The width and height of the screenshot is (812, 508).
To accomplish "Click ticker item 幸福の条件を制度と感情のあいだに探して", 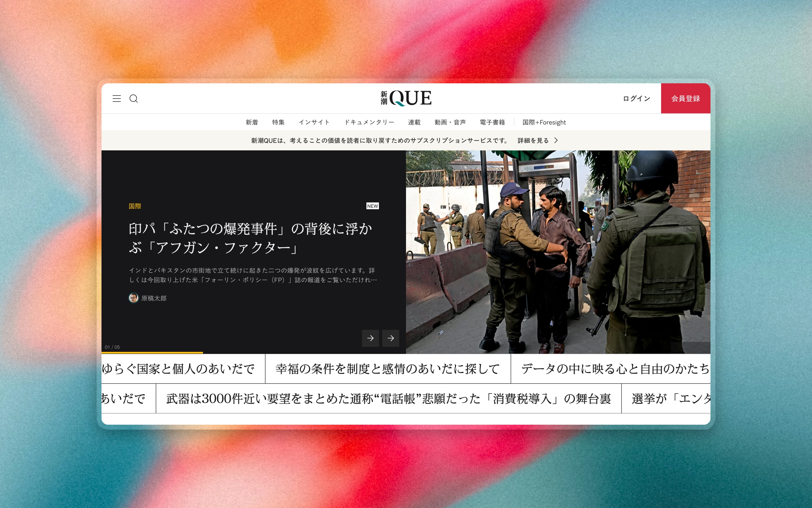I will (x=388, y=369).
